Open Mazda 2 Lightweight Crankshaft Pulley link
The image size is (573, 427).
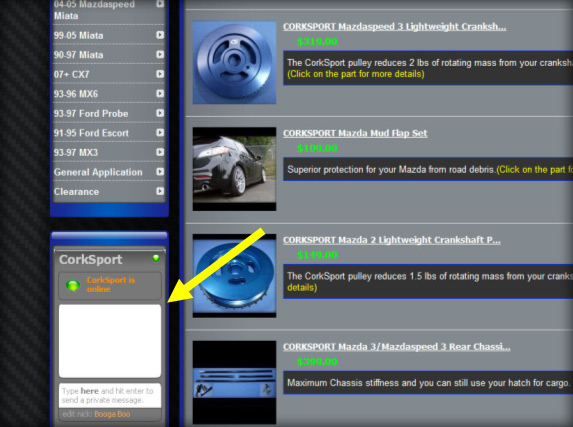pos(391,240)
